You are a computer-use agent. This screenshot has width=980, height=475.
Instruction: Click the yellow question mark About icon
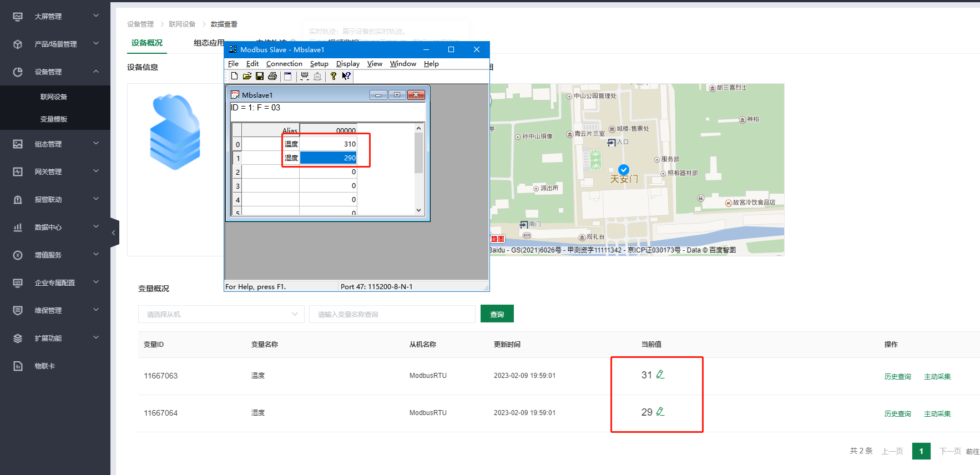tap(333, 76)
